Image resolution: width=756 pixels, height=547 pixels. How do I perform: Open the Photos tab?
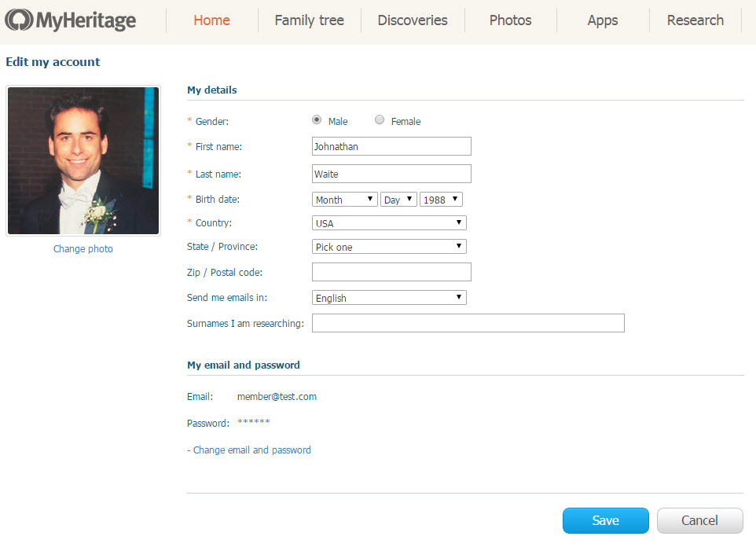click(x=510, y=20)
